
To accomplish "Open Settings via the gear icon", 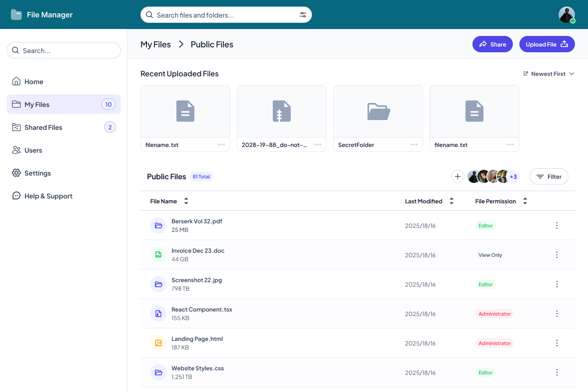I will tap(16, 173).
